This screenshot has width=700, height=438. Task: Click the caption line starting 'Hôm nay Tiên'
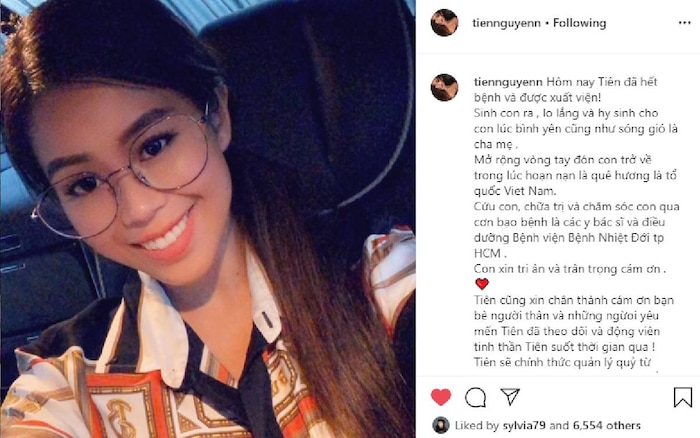tap(566, 82)
